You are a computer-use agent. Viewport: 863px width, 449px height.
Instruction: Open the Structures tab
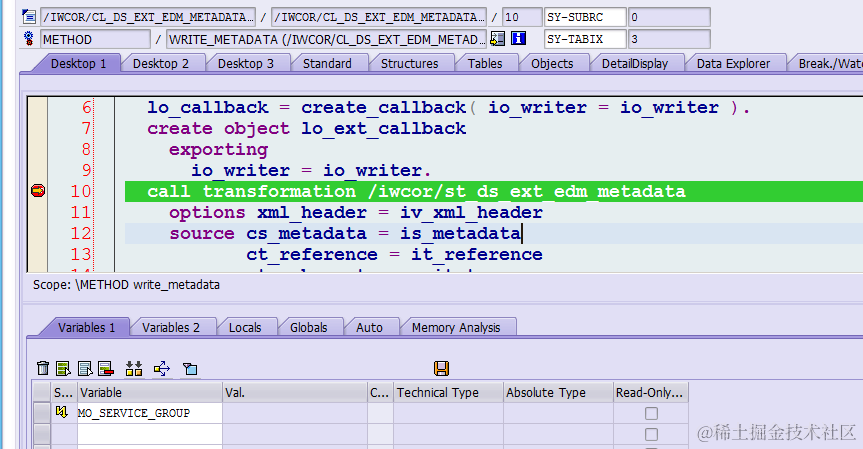409,63
